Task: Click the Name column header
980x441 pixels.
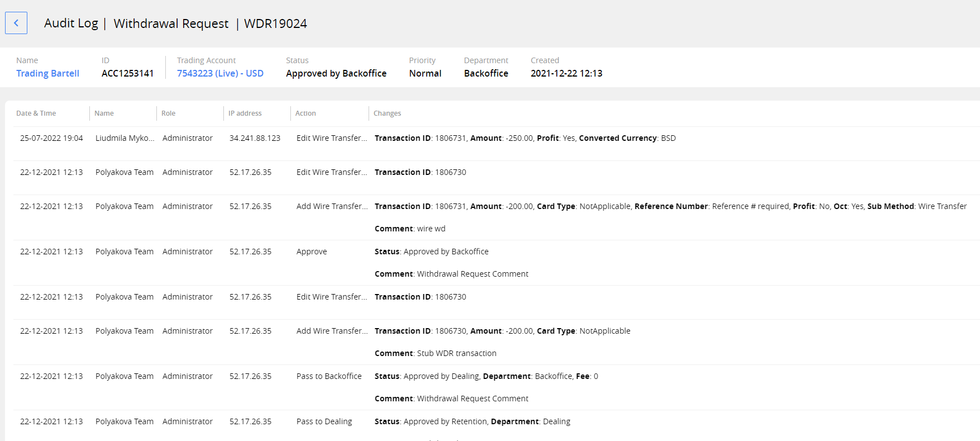Action: (104, 113)
